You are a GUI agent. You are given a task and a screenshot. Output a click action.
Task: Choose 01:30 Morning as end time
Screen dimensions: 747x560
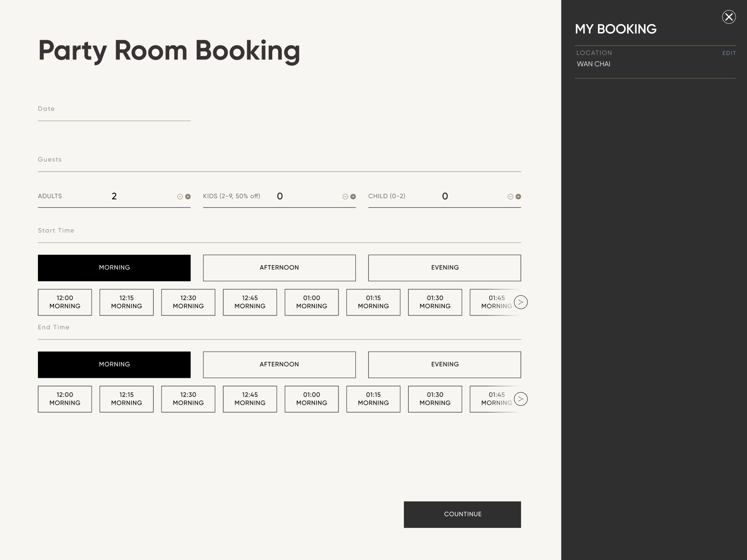coord(435,399)
